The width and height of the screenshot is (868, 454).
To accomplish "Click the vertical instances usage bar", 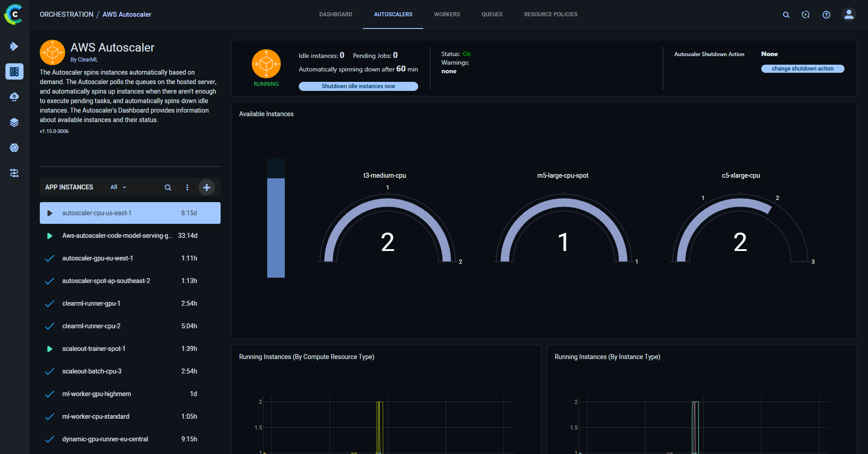I will 276,218.
